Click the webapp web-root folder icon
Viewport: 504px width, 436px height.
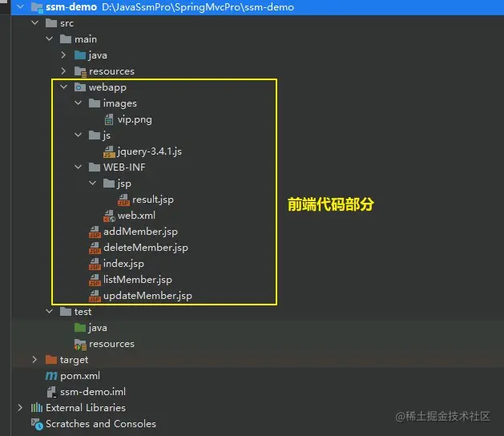[80, 87]
